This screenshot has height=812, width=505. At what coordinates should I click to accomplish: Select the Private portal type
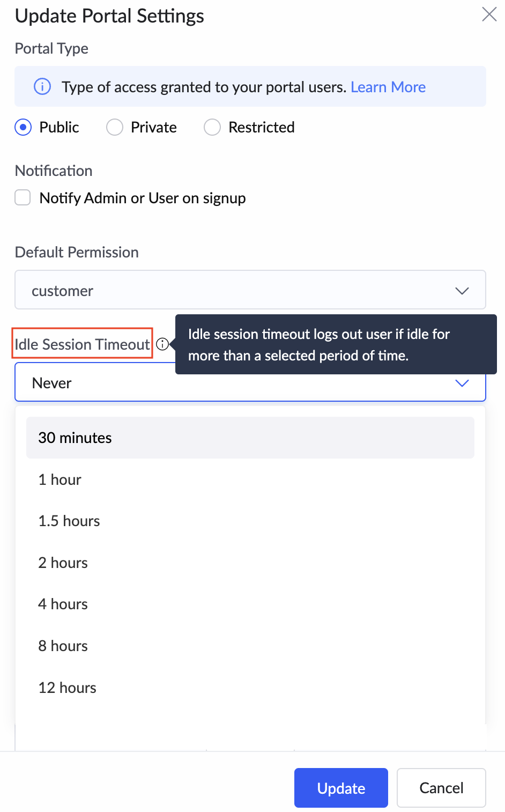point(114,127)
